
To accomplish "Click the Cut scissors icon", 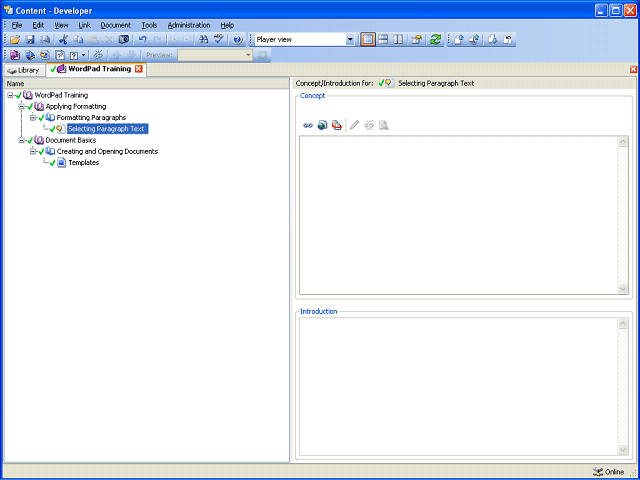I will click(x=63, y=40).
